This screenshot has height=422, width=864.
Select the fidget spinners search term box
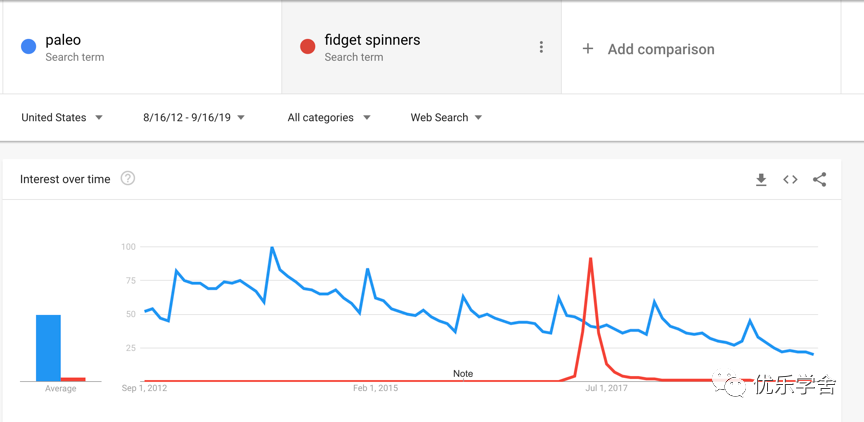[x=422, y=47]
